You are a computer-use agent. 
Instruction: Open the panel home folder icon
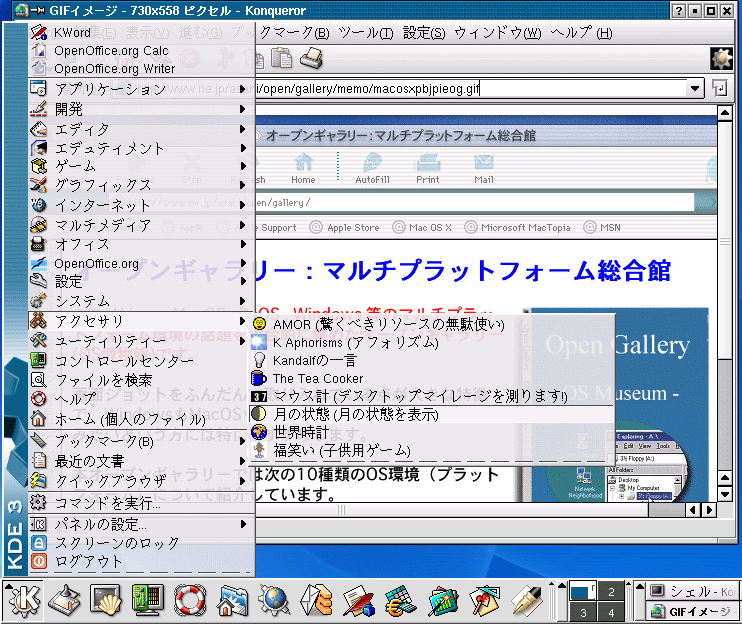[x=232, y=600]
